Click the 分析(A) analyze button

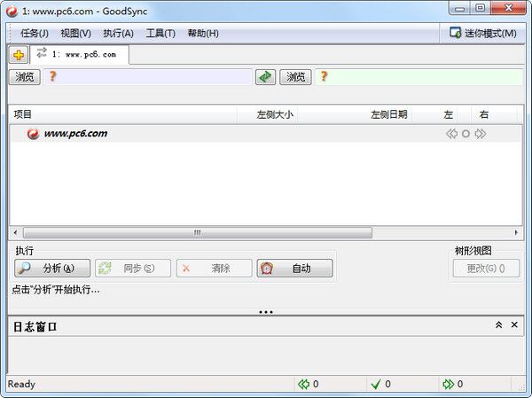(52, 269)
